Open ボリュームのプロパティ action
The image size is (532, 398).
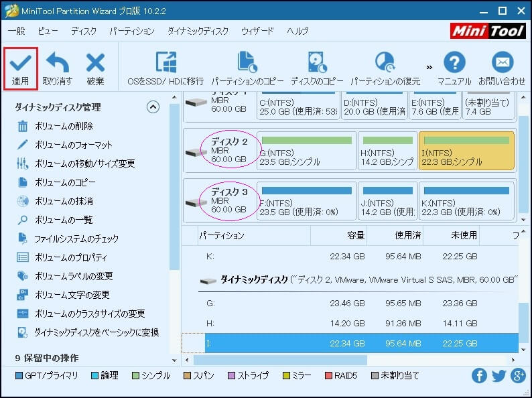(62, 257)
